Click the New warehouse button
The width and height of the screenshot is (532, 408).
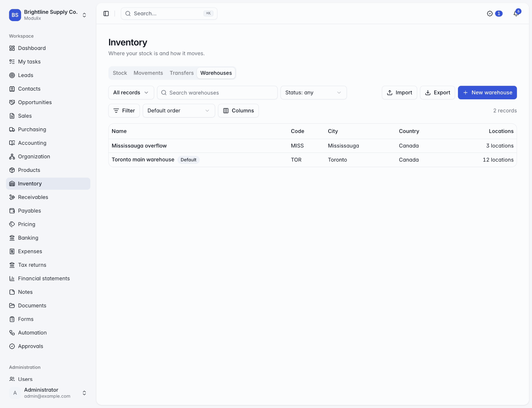point(487,92)
